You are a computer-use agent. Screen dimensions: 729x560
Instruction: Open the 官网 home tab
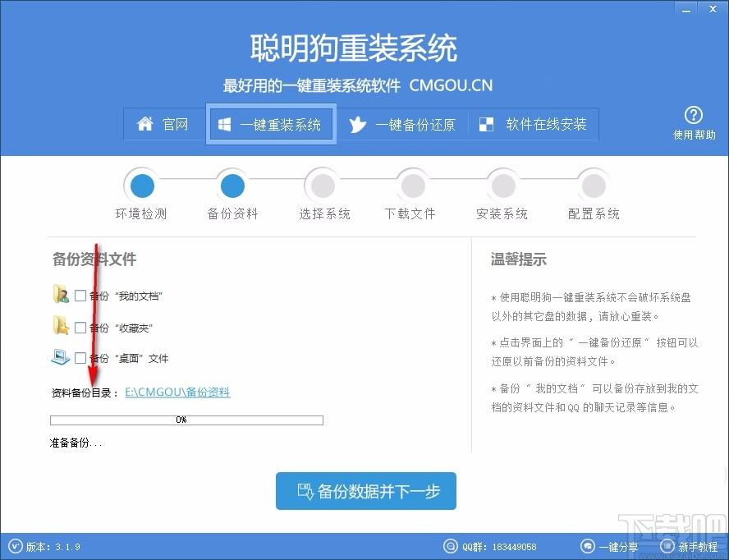(x=164, y=124)
